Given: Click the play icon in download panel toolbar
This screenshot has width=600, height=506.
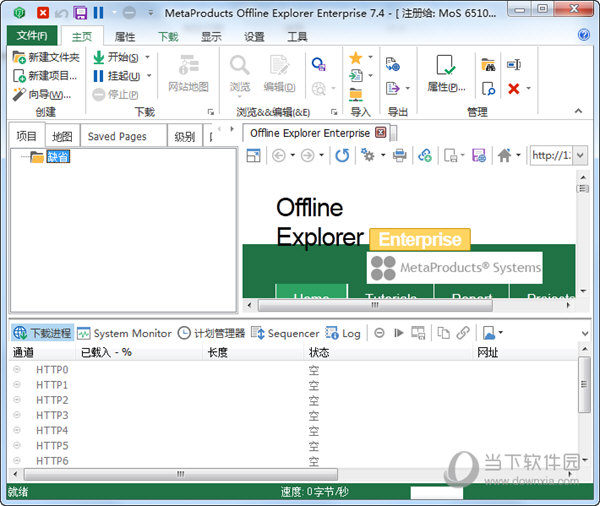Looking at the screenshot, I should point(398,333).
